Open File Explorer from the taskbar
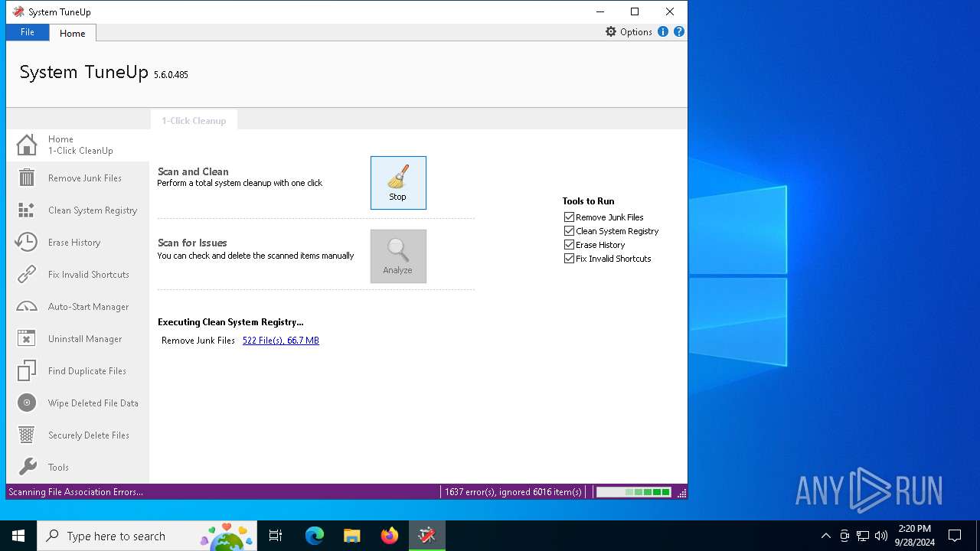This screenshot has height=551, width=980. pyautogui.click(x=351, y=536)
